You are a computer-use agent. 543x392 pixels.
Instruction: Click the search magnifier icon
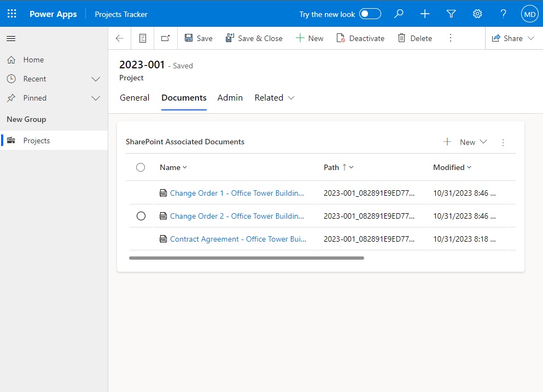pos(399,14)
